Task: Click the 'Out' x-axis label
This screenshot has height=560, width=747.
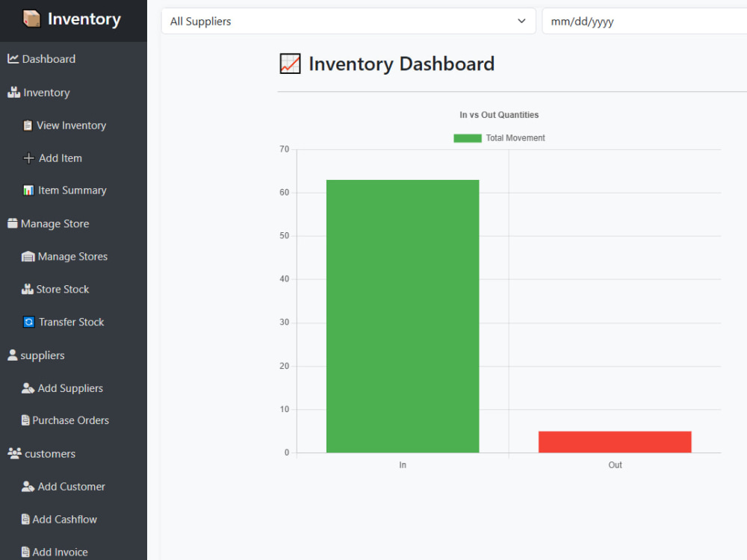Action: (x=615, y=464)
